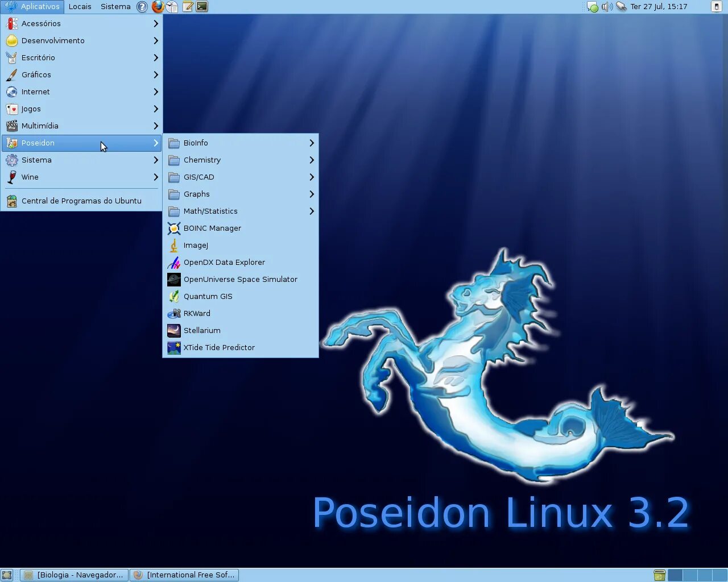The image size is (728, 582).
Task: Close the Aplicativos menu via its panel button
Action: 32,7
